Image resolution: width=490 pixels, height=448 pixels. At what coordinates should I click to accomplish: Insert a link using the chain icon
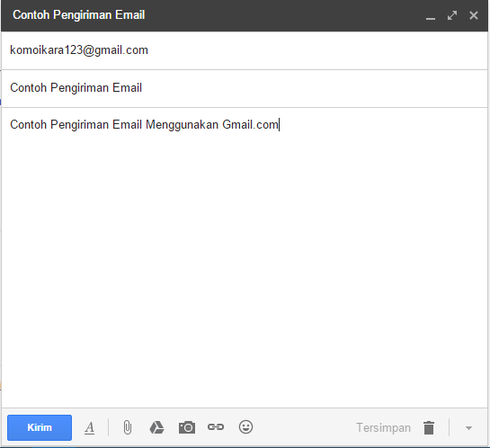tap(216, 427)
